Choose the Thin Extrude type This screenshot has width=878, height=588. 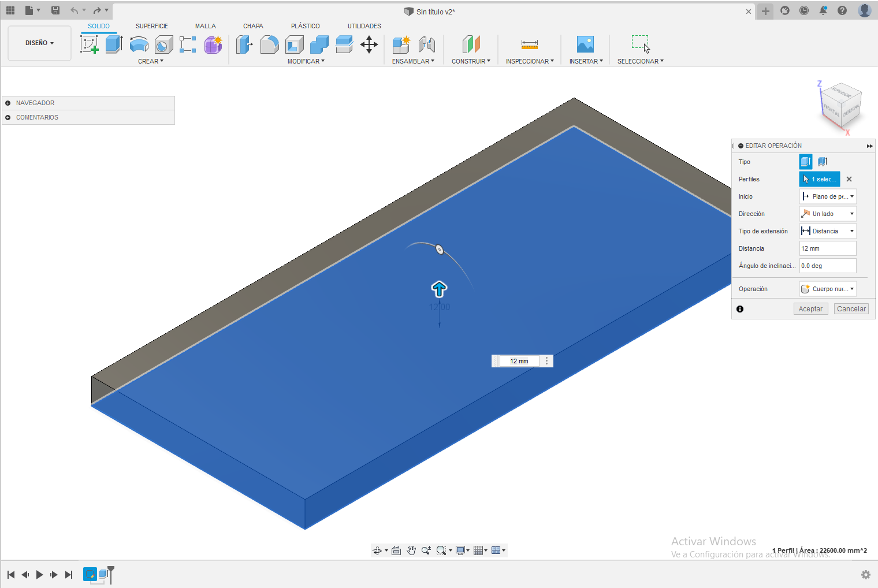pos(823,162)
